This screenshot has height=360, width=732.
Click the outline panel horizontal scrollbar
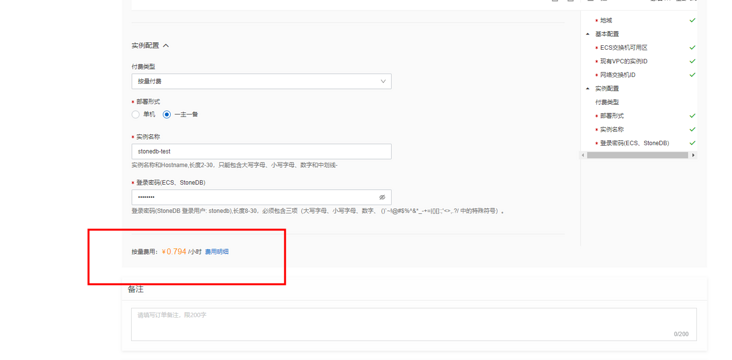(x=637, y=155)
